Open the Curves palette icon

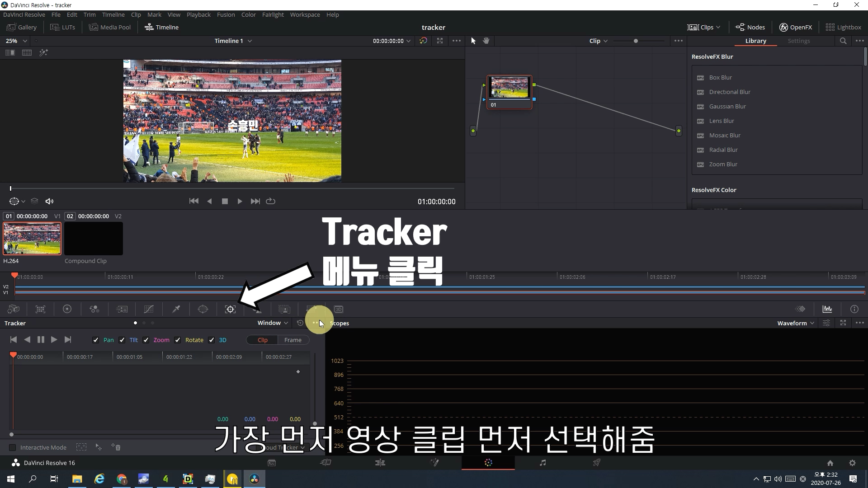click(149, 310)
